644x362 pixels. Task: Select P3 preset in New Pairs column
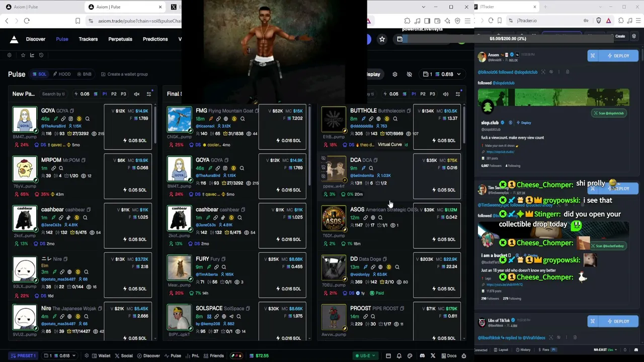123,94
